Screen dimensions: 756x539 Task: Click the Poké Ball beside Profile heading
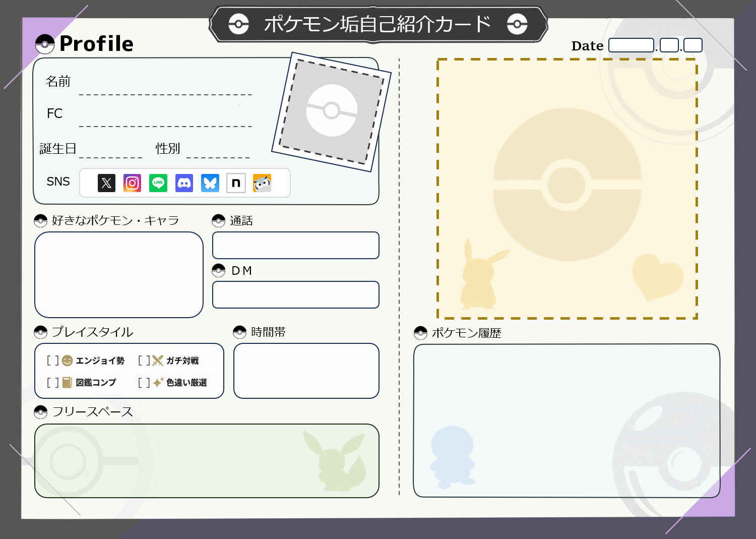tap(45, 44)
